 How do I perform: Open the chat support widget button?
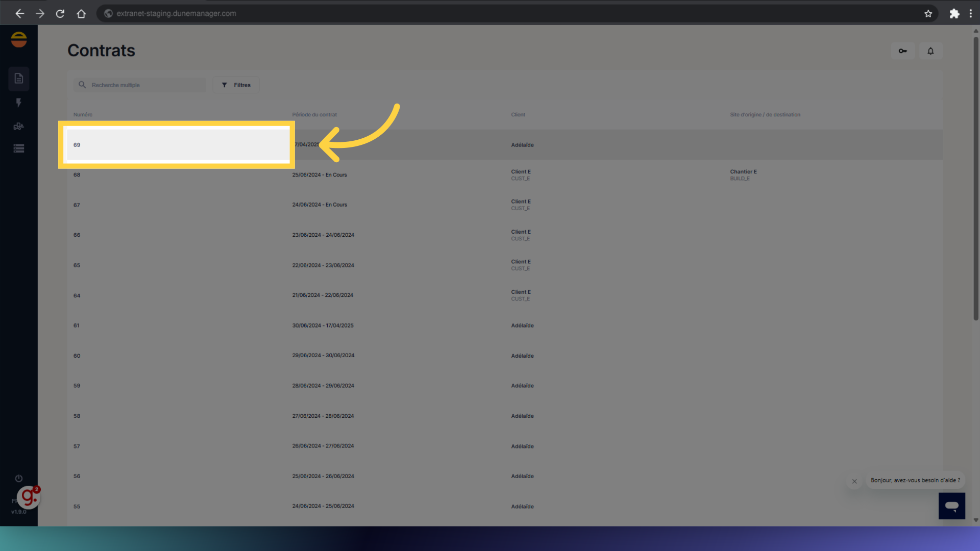coord(951,506)
